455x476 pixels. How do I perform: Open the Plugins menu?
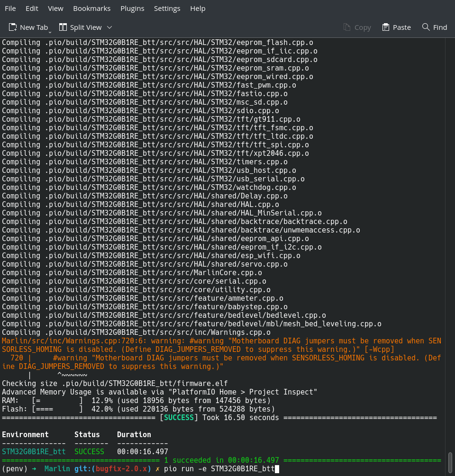coord(132,9)
